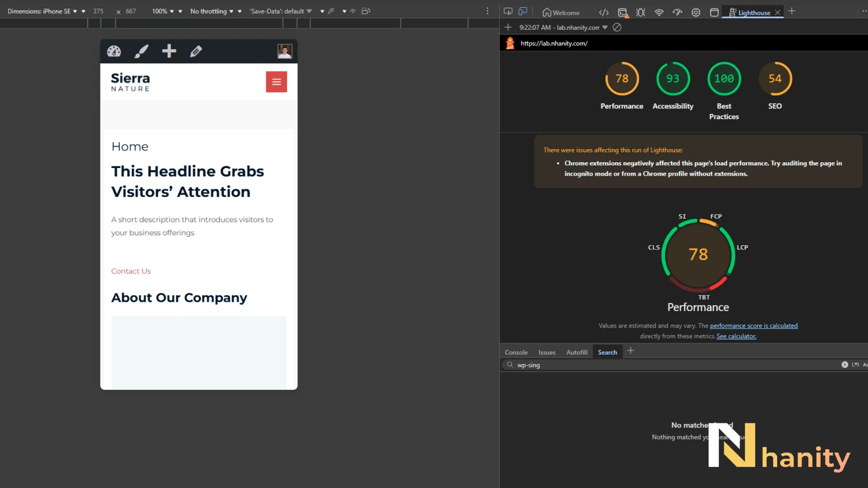Open the Dimensions iPhone SE dropdown

tap(42, 11)
